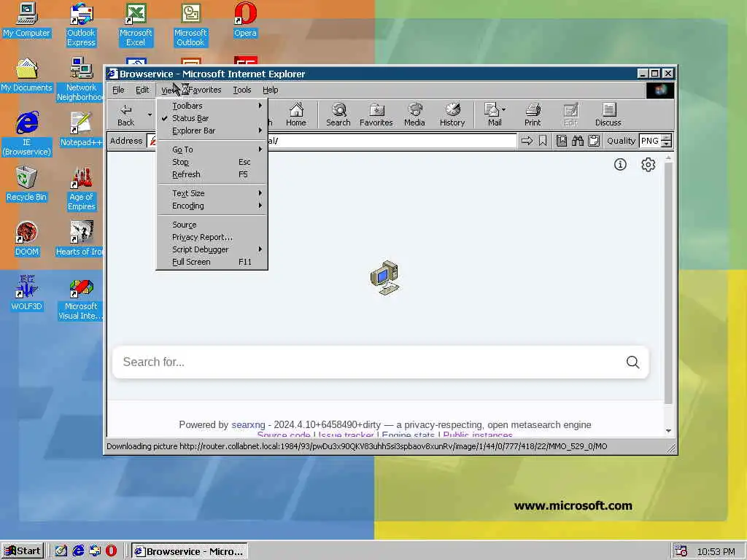The image size is (747, 560).
Task: Click the bookmarks book icon
Action: (562, 141)
